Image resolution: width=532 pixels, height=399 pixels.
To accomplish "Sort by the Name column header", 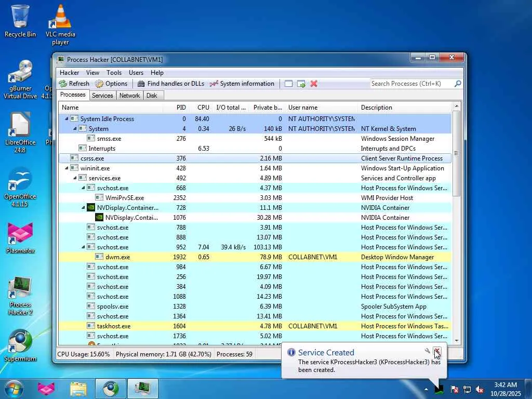I will 111,108.
